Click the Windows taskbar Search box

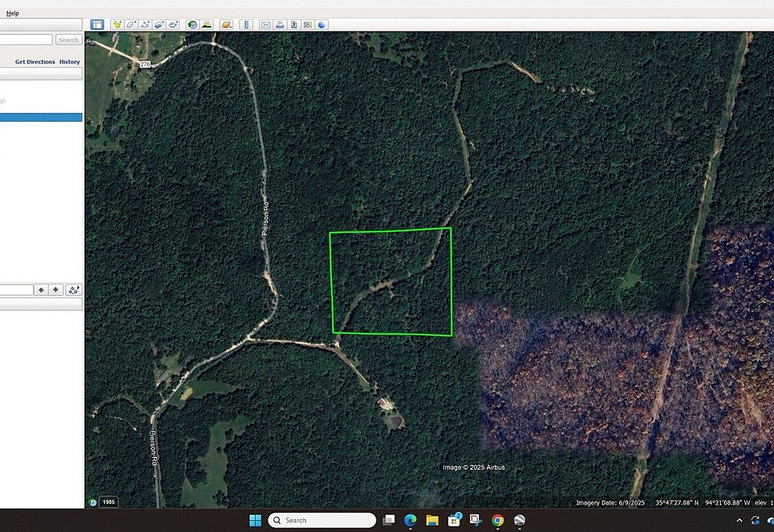tap(322, 520)
